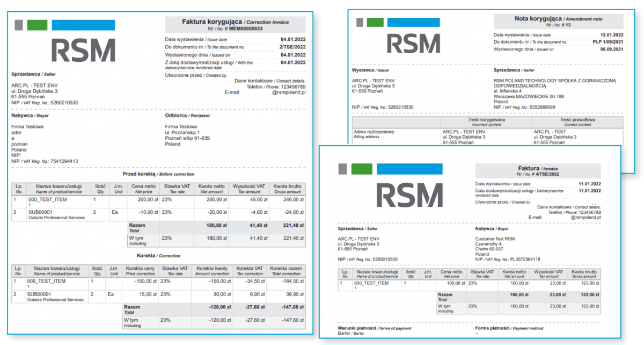
Task: Click buyer NIP number 7541294413
Action: (60, 161)
